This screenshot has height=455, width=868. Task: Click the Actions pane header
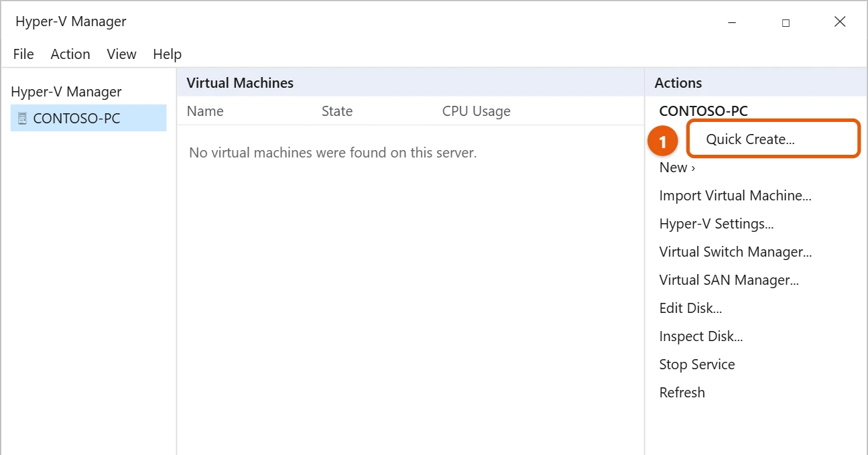[756, 83]
